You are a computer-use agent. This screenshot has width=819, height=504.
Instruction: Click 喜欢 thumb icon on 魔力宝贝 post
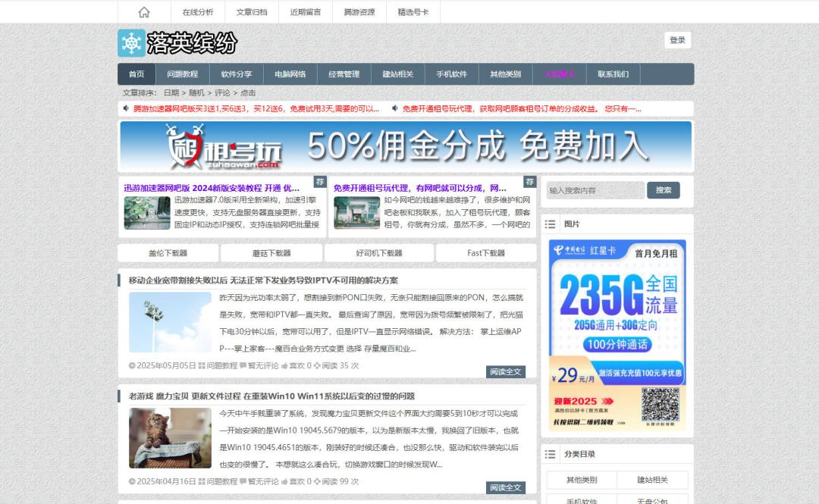[x=284, y=481]
